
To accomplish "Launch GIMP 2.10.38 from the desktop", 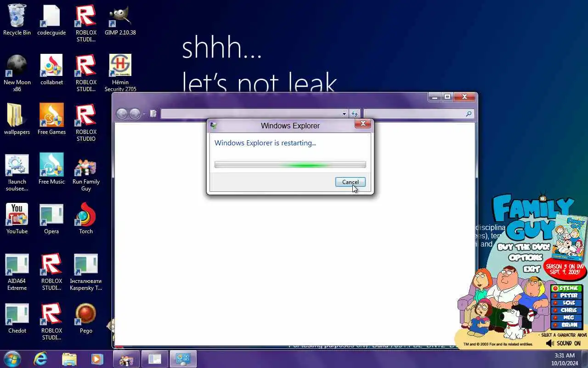I will pos(120,20).
